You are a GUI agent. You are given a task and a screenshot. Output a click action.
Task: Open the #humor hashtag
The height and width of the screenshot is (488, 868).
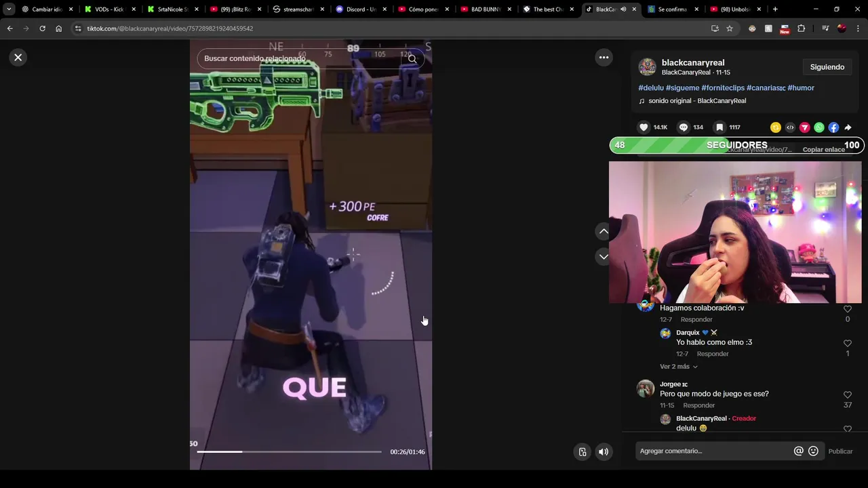click(x=801, y=88)
